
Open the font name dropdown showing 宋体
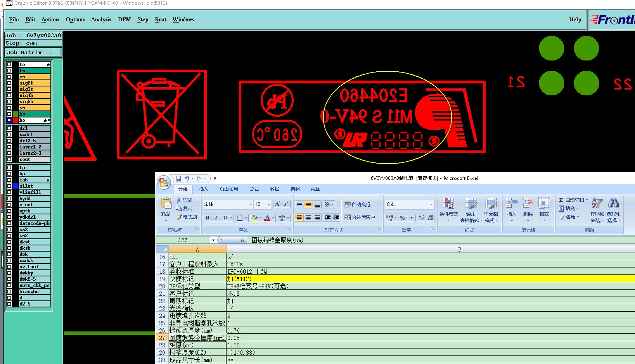(x=251, y=204)
